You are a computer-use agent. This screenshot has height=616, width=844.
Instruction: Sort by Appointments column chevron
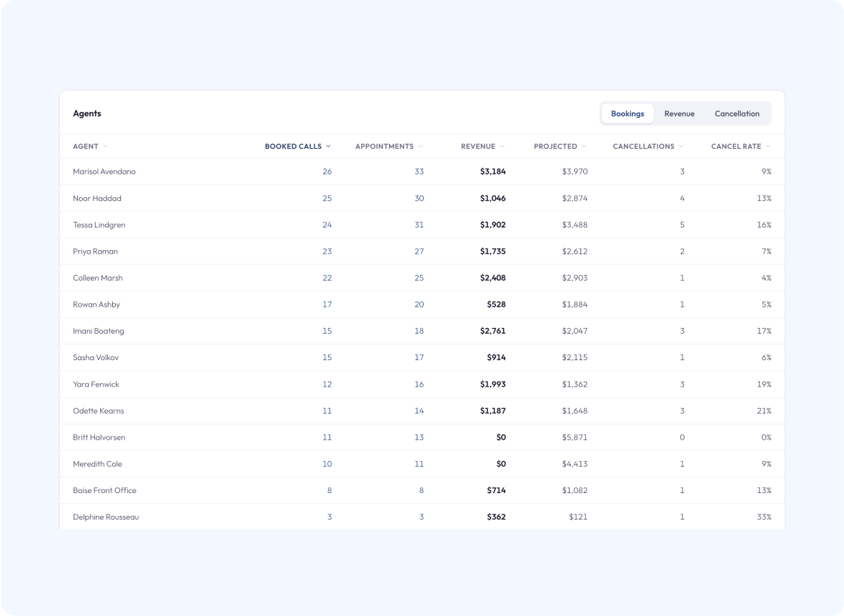(x=420, y=146)
